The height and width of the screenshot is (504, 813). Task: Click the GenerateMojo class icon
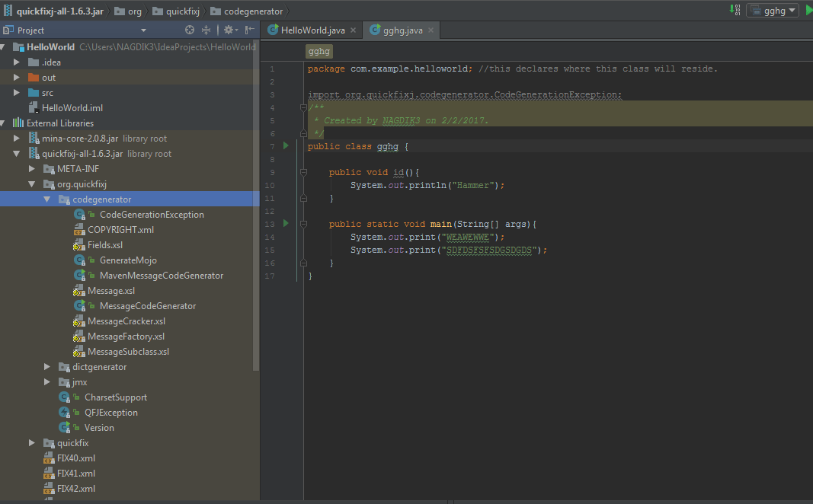pyautogui.click(x=79, y=260)
